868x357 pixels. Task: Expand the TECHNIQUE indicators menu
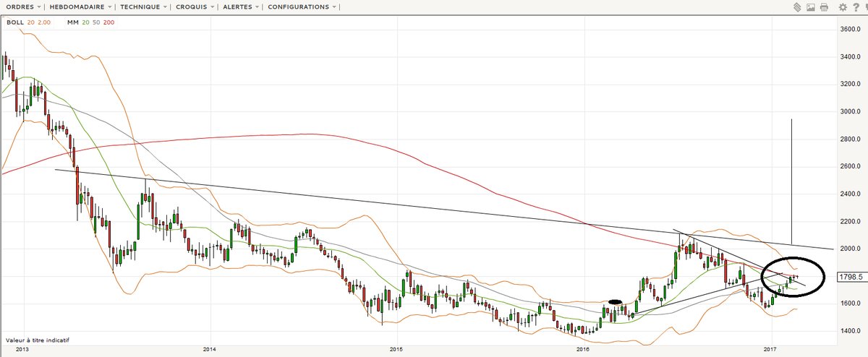[x=143, y=7]
